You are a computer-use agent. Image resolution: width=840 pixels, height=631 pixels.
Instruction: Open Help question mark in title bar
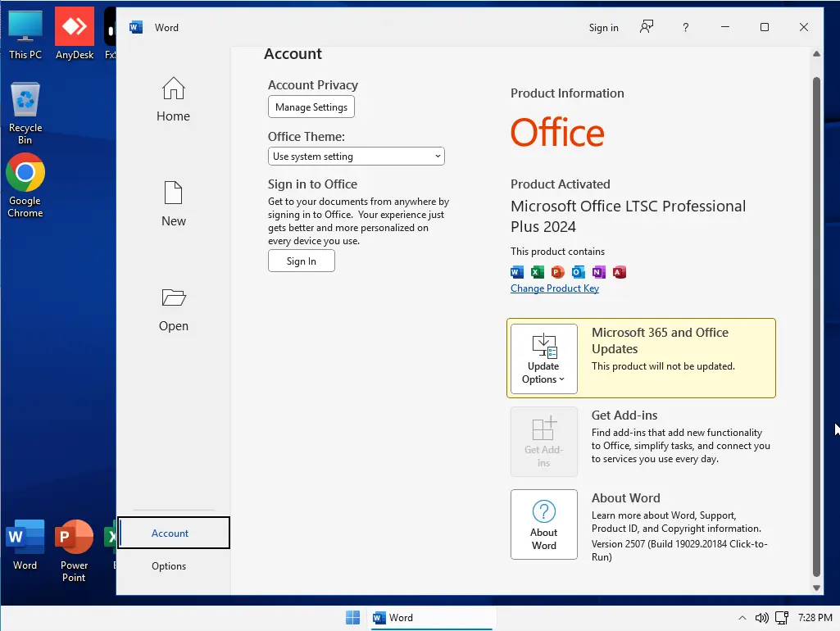(686, 27)
